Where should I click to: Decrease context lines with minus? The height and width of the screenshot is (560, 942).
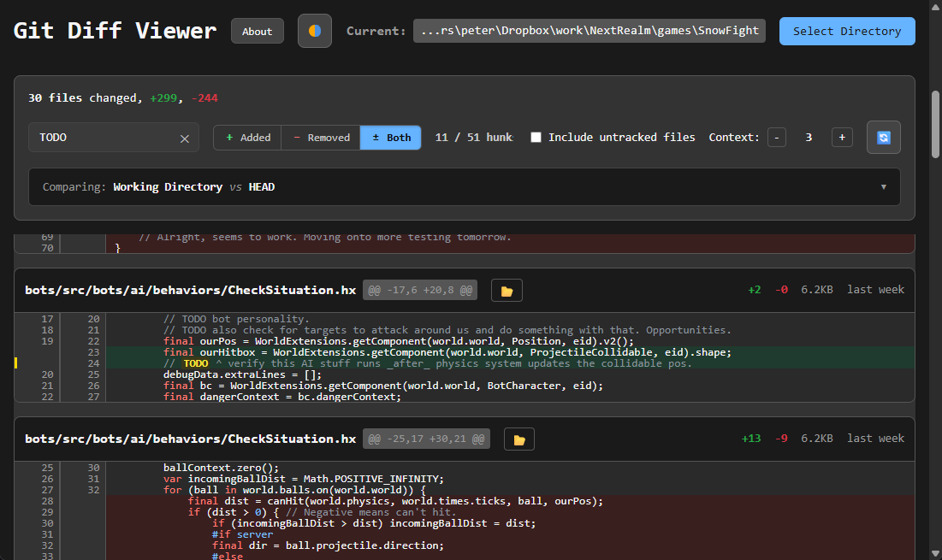click(777, 138)
